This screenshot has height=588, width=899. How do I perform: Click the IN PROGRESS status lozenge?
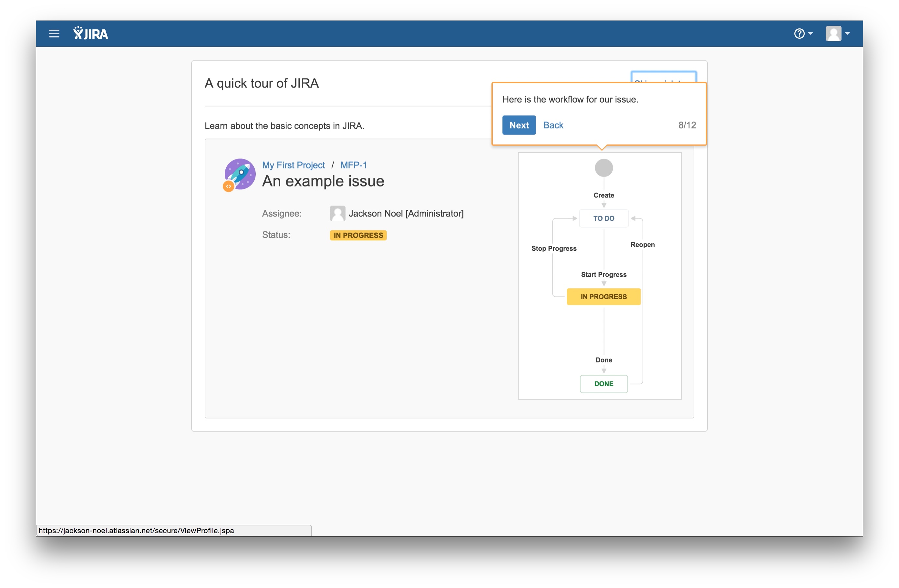[x=358, y=235]
